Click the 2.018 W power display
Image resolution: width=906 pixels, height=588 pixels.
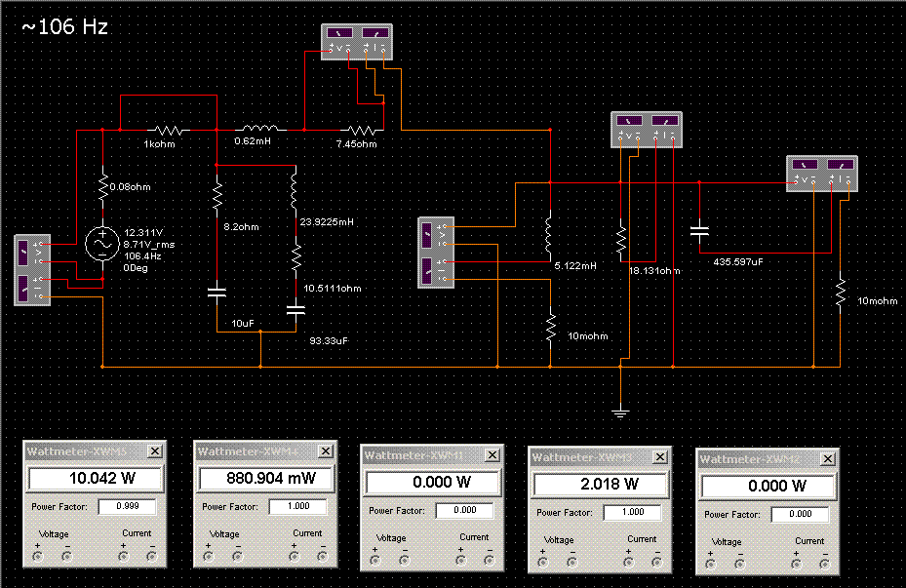click(x=601, y=484)
